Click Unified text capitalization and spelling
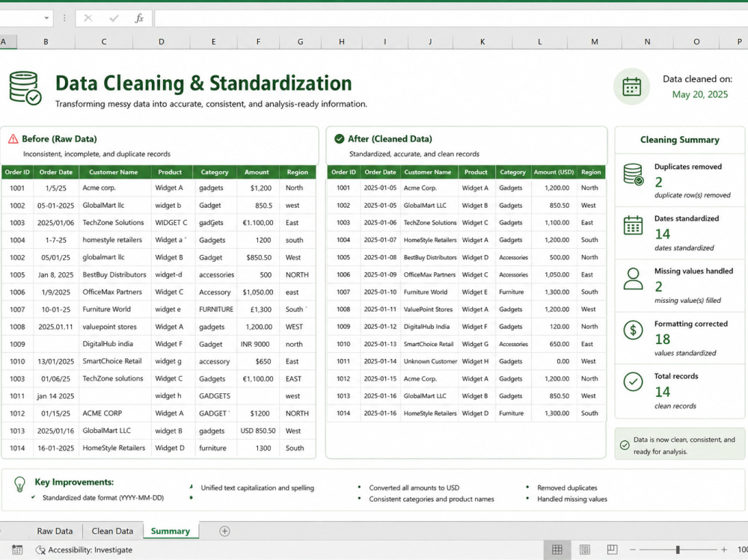Screen dimensions: 748x560 tap(257, 487)
